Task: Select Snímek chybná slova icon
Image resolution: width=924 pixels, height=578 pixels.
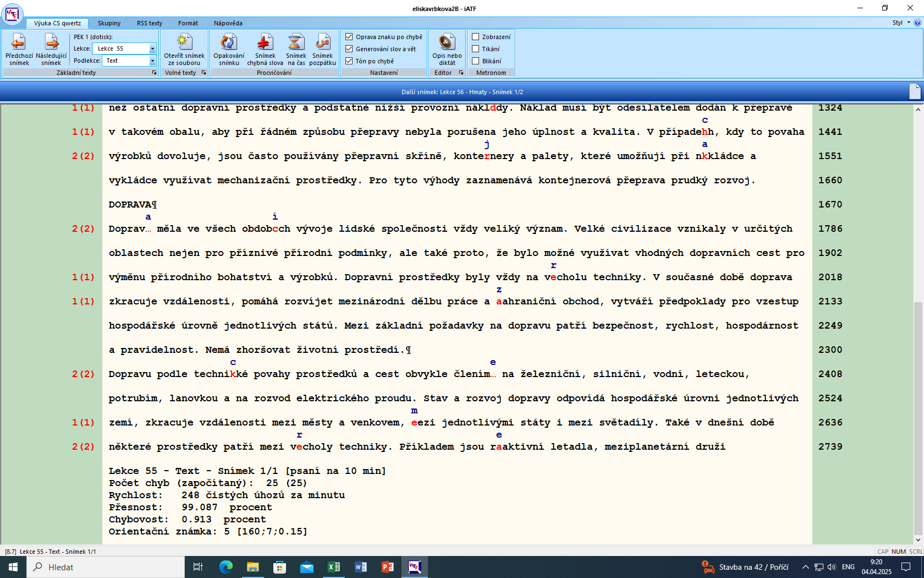Action: pyautogui.click(x=265, y=42)
